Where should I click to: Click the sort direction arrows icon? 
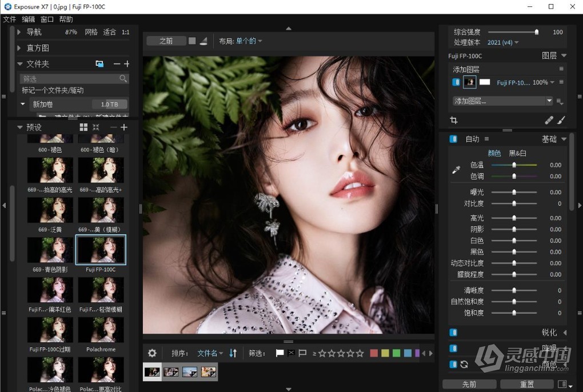(232, 353)
